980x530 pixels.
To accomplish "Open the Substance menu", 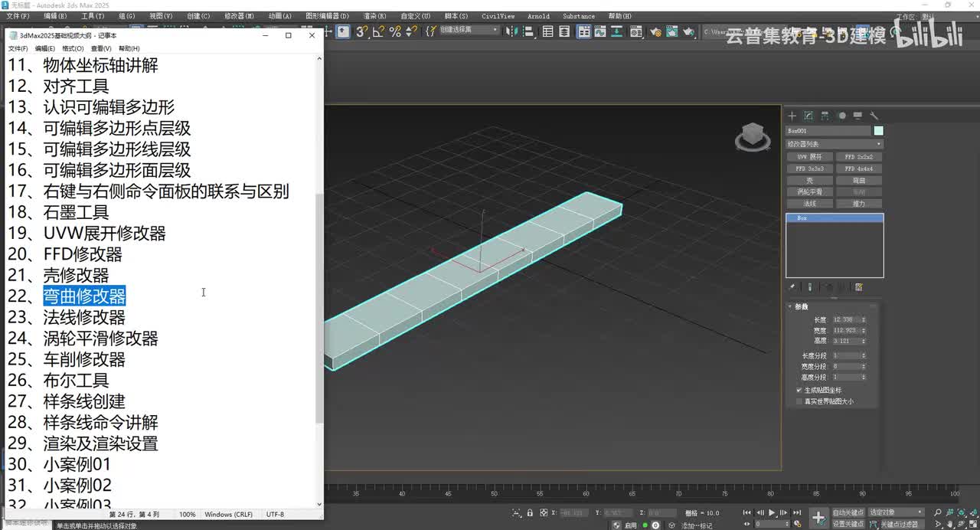I will tap(579, 16).
